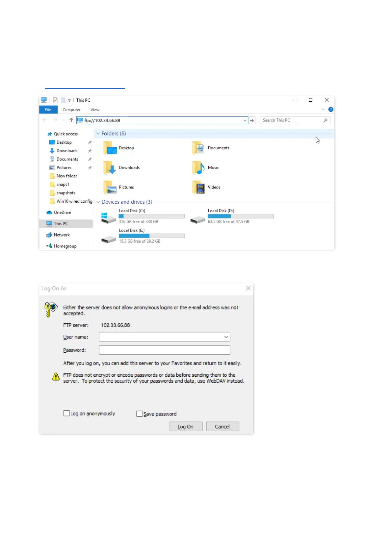The width and height of the screenshot is (392, 554).
Task: Open the snapshots folder in the sidebar
Action: tap(66, 193)
